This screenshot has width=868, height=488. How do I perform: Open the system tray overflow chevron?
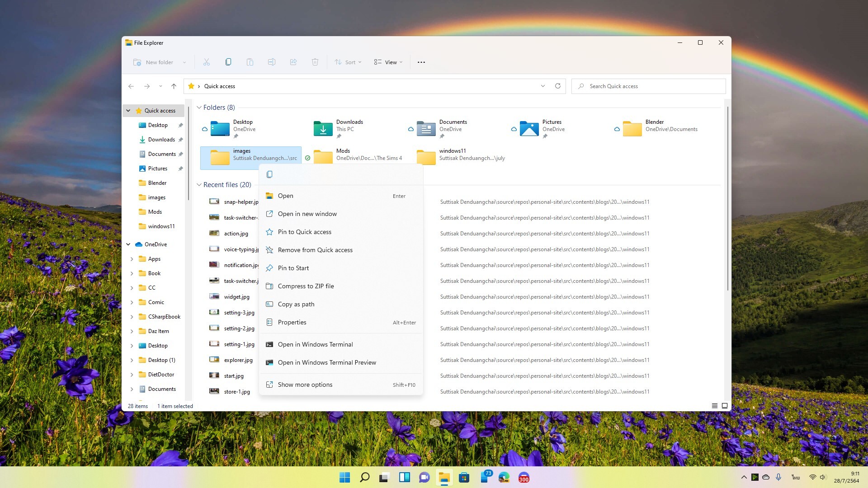744,477
